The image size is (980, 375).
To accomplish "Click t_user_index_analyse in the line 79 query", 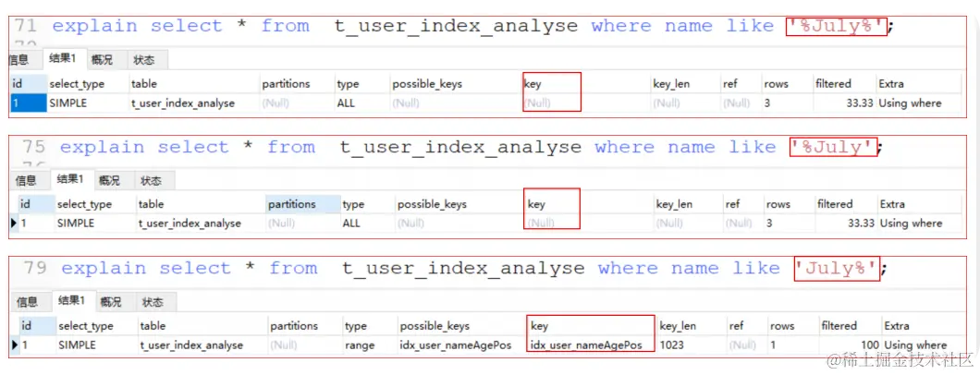I will [464, 269].
